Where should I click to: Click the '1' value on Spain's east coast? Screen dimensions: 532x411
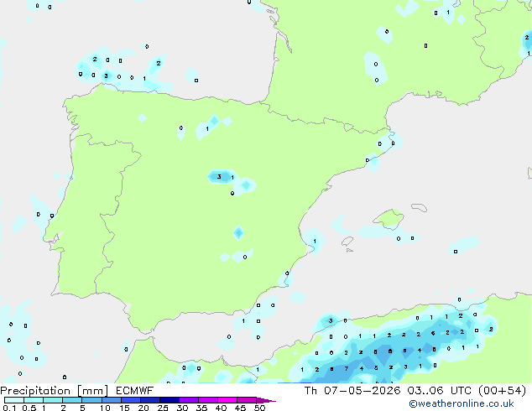click(315, 242)
